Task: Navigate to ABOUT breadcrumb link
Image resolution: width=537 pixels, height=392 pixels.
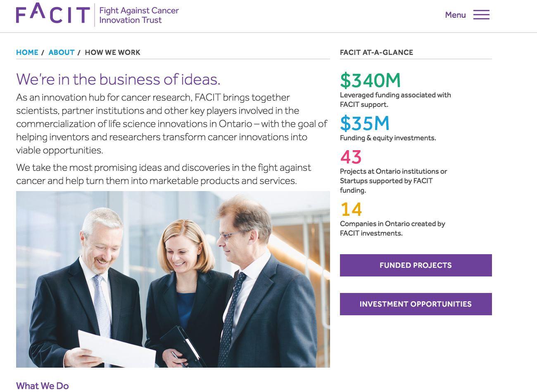Action: pos(62,52)
